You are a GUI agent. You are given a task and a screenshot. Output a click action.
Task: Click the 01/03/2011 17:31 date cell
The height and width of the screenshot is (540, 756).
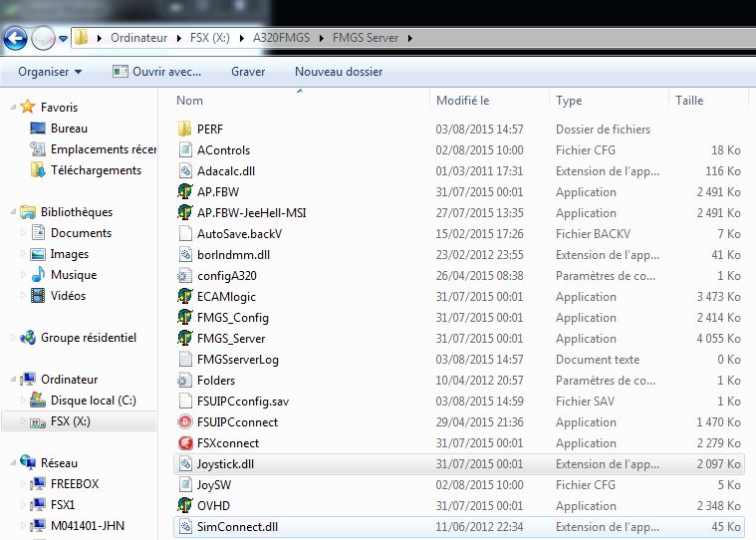coord(479,171)
